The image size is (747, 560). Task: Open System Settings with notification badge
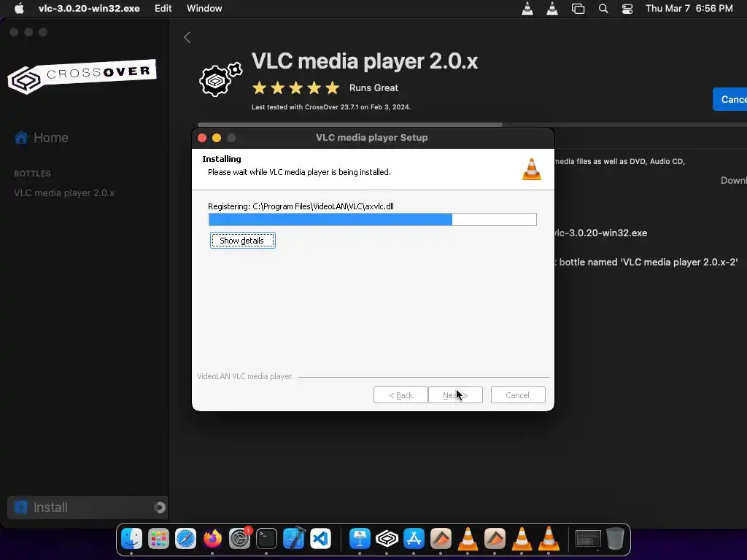239,539
